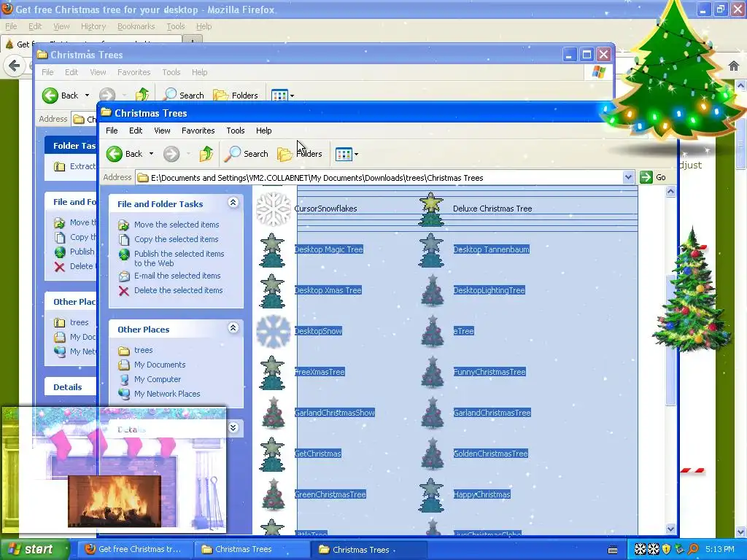Expand the Details panel chevron
The height and width of the screenshot is (560, 747).
(x=233, y=427)
